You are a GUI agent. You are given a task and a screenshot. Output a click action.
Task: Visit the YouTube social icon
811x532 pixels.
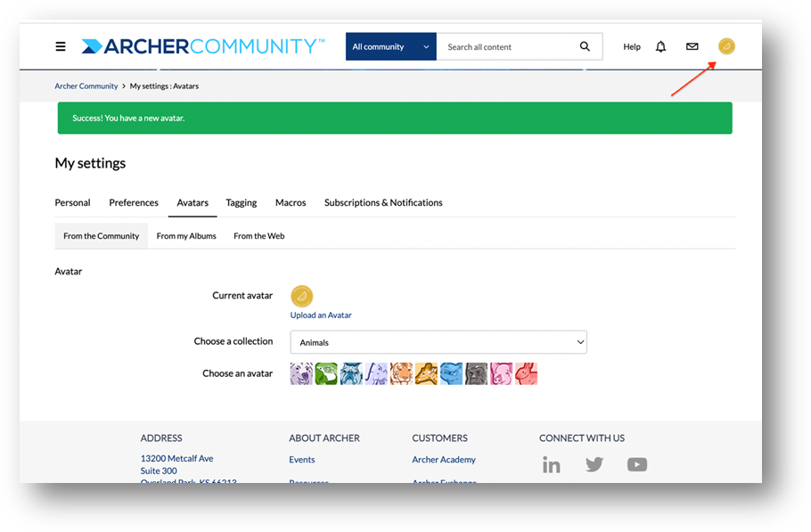tap(636, 464)
